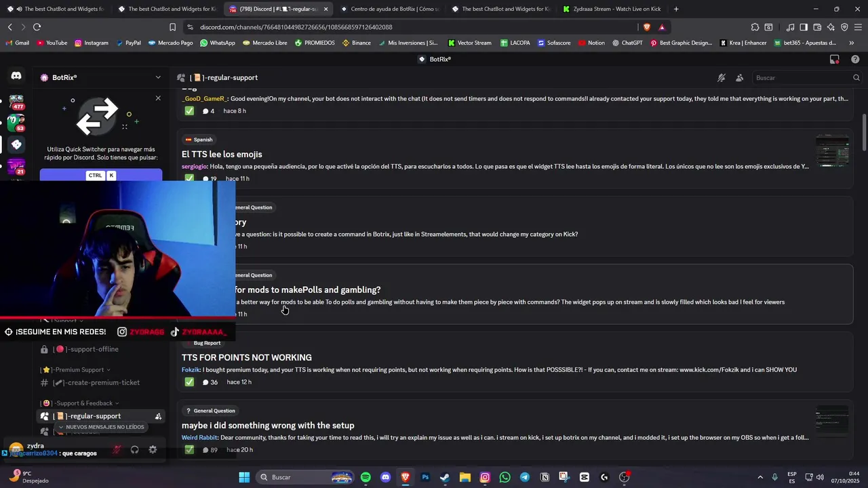868x488 pixels.
Task: Open the ChatGPT bookmark
Action: click(627, 43)
